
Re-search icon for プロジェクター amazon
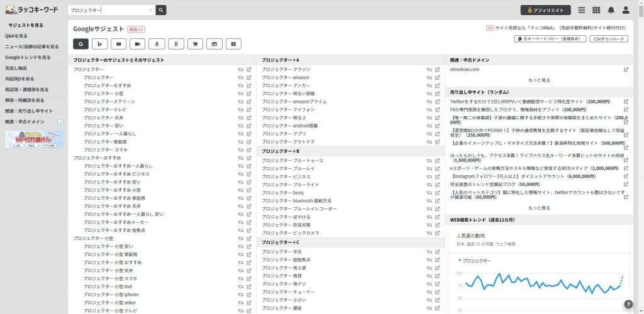[429, 77]
